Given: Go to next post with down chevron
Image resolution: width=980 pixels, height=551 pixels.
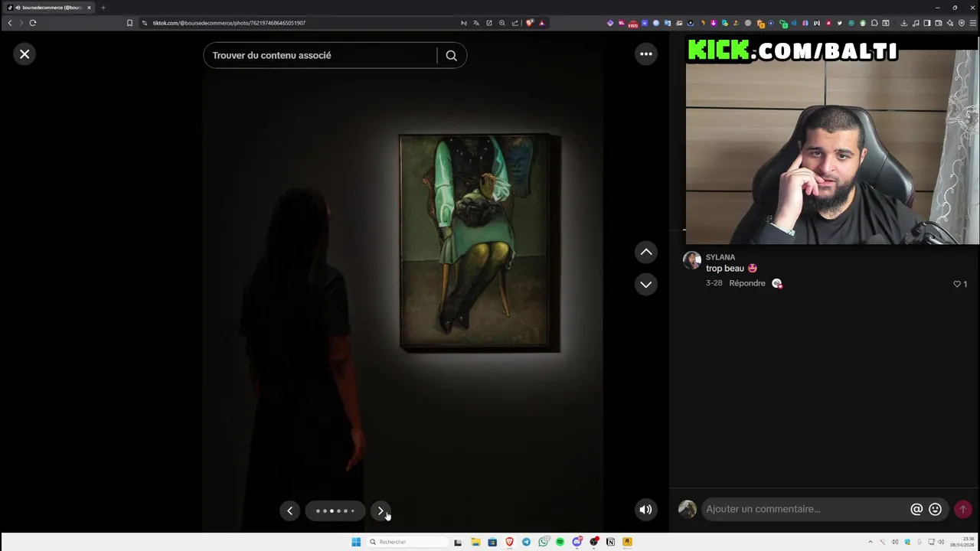Looking at the screenshot, I should point(646,284).
